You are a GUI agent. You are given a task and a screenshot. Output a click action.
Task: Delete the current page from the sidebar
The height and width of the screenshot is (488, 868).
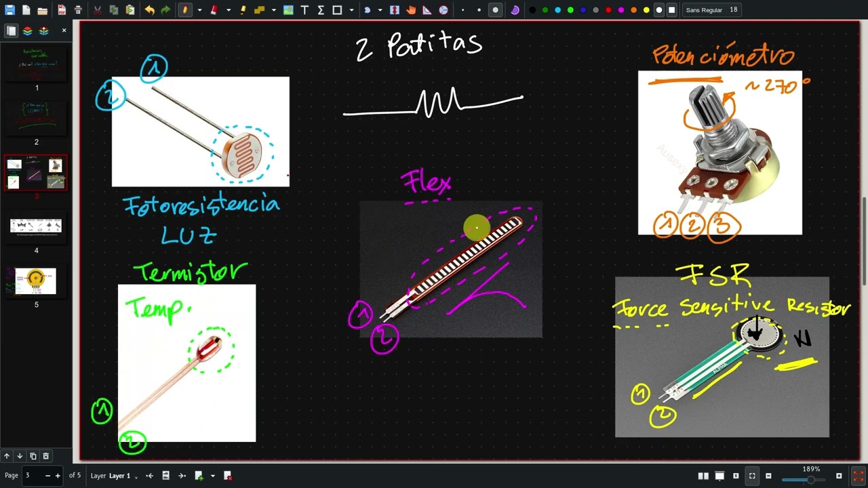click(x=45, y=456)
